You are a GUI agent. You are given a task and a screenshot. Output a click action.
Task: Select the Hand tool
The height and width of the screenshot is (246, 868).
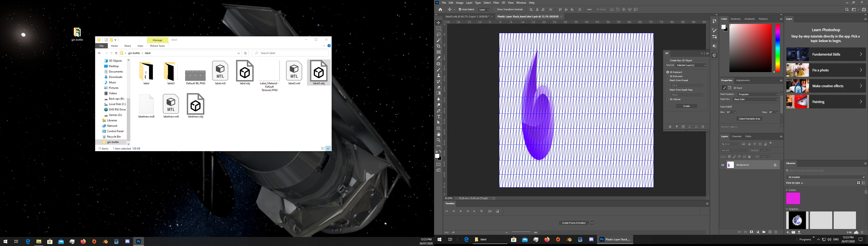(x=438, y=134)
